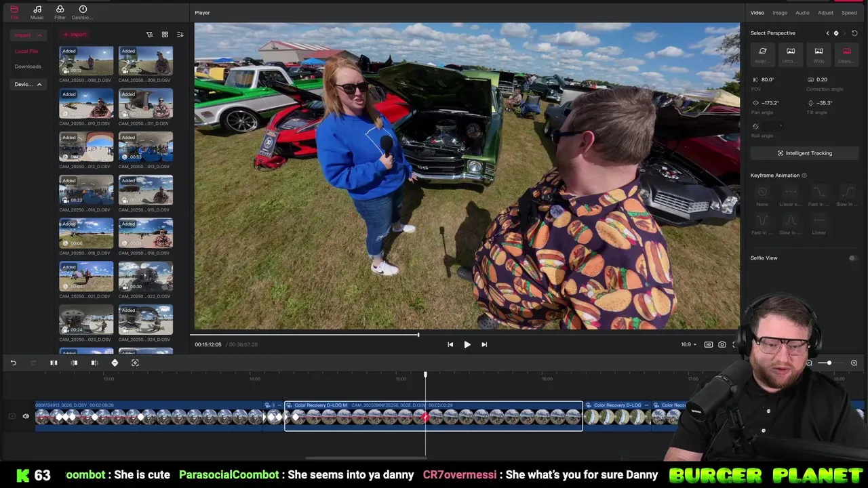The image size is (868, 488).
Task: Open the File media tab
Action: (14, 12)
